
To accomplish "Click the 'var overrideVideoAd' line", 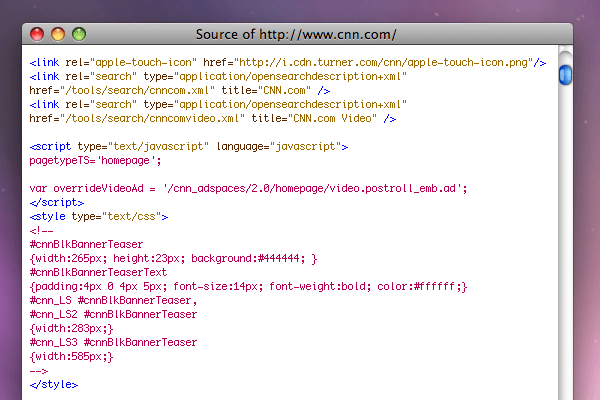I will coord(248,188).
